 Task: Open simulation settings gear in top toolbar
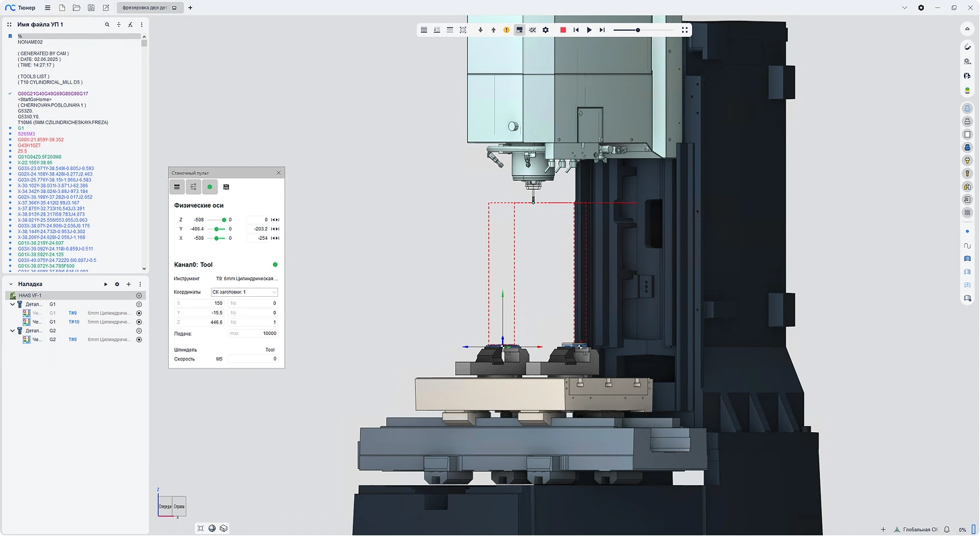(546, 30)
